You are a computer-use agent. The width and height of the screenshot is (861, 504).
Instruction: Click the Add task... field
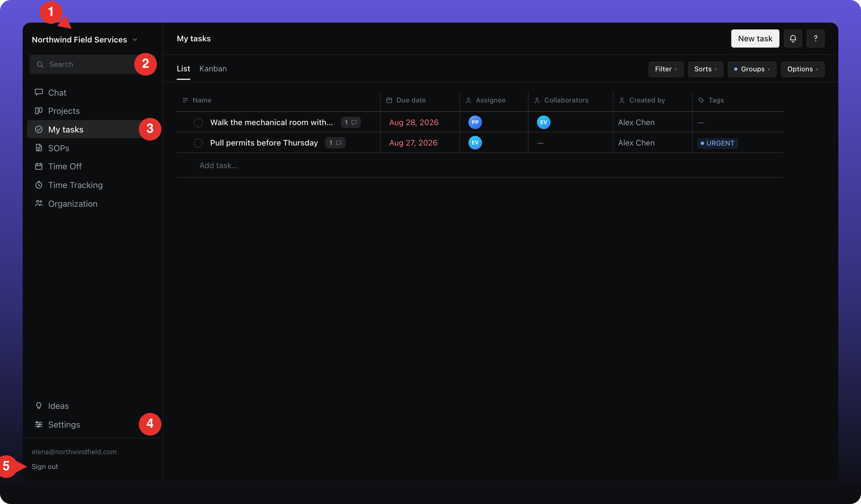point(218,165)
